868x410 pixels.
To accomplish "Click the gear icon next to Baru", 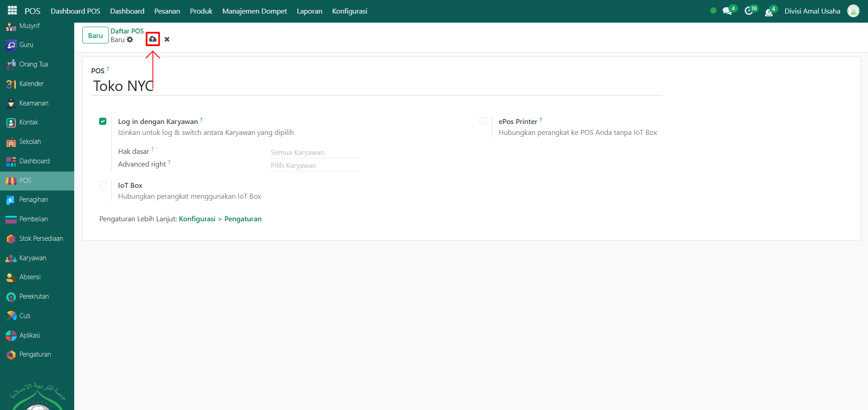I will 130,40.
